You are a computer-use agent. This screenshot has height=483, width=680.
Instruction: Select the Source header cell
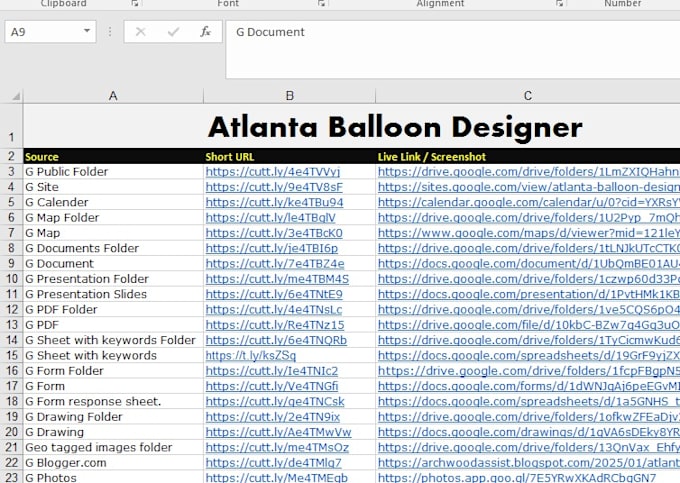pyautogui.click(x=113, y=157)
